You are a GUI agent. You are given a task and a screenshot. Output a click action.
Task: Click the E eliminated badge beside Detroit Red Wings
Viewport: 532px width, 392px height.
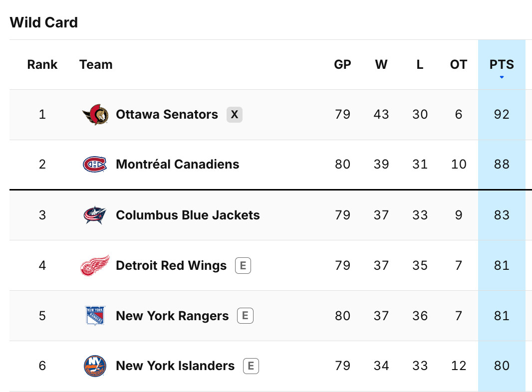coord(243,265)
